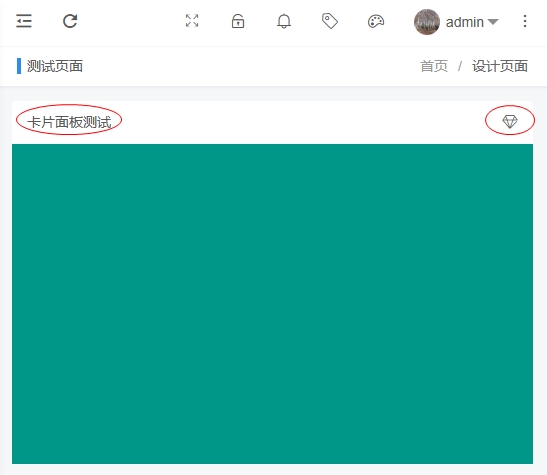Open notifications via the bell icon
Viewport: 547px width, 475px height.
click(x=284, y=21)
